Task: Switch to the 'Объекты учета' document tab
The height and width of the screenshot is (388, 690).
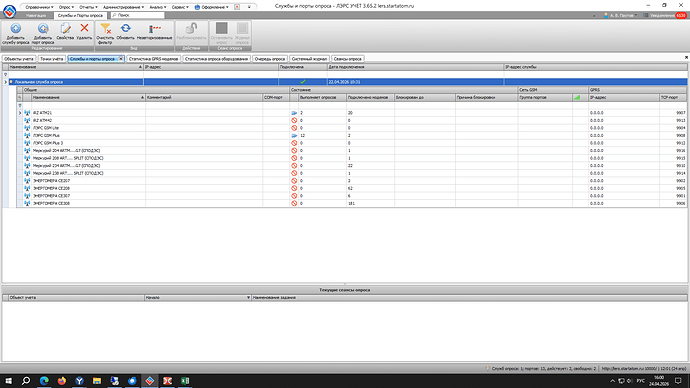Action: (x=19, y=59)
